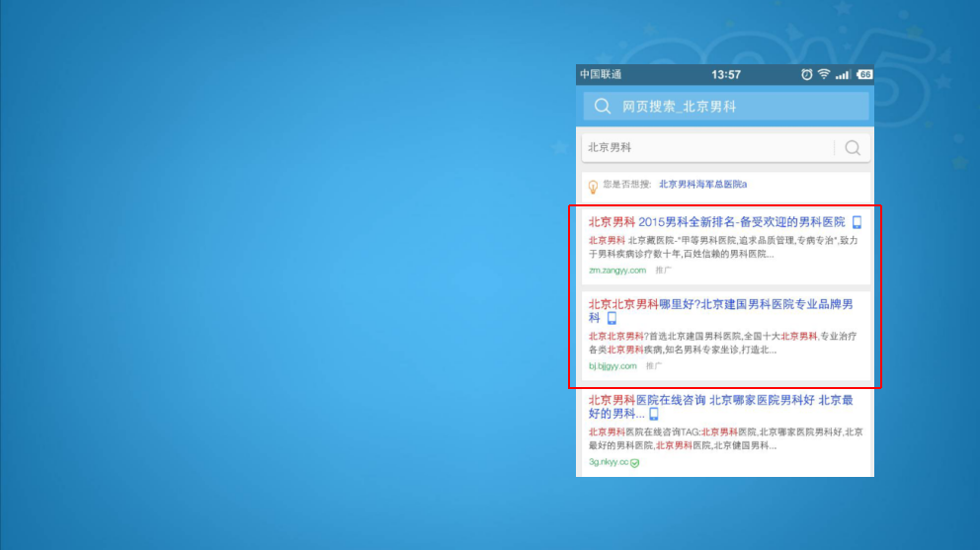This screenshot has height=550, width=980.
Task: Open result 北京男科 2015男科全新排名
Action: tap(716, 222)
